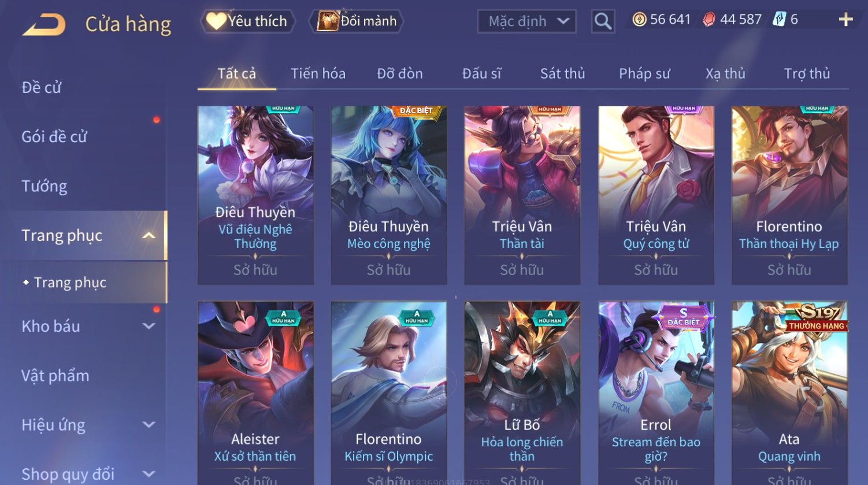The width and height of the screenshot is (868, 485).
Task: Click the red ruby currency icon
Action: (x=709, y=20)
